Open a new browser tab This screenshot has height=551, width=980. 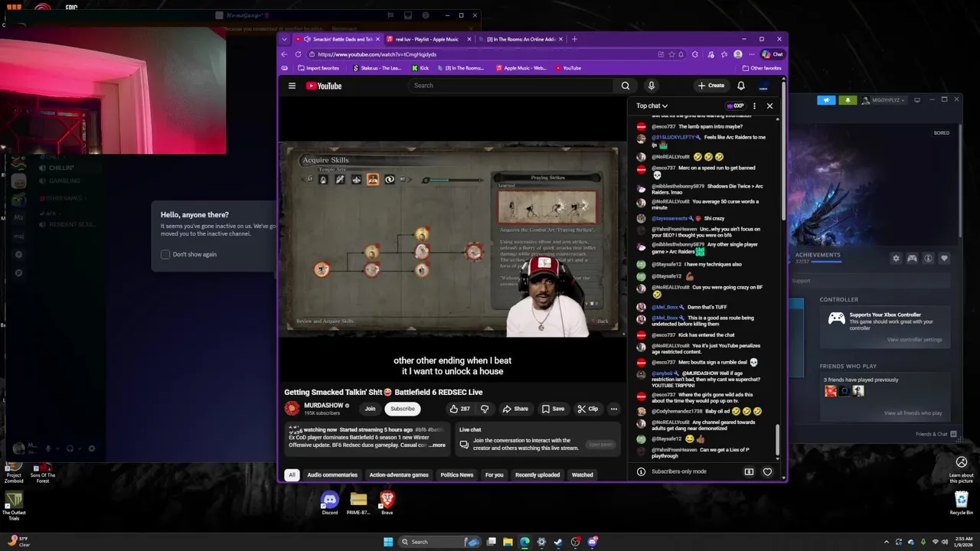[574, 39]
